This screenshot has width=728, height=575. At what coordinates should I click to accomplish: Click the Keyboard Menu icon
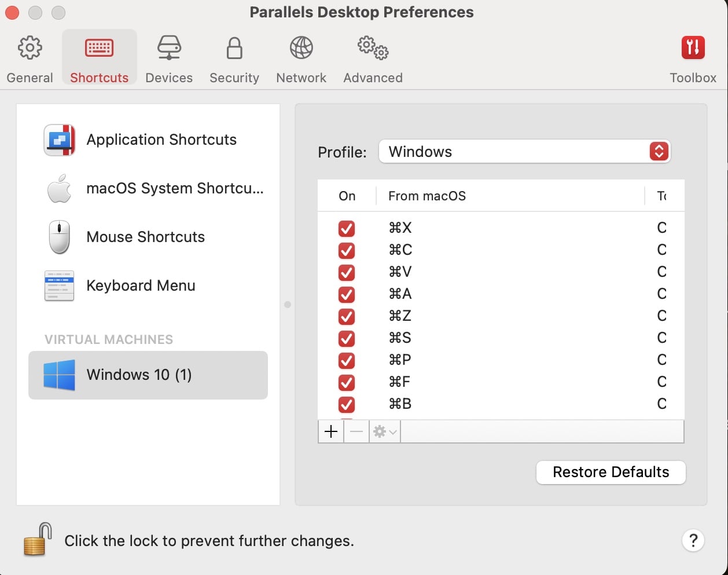(x=60, y=285)
